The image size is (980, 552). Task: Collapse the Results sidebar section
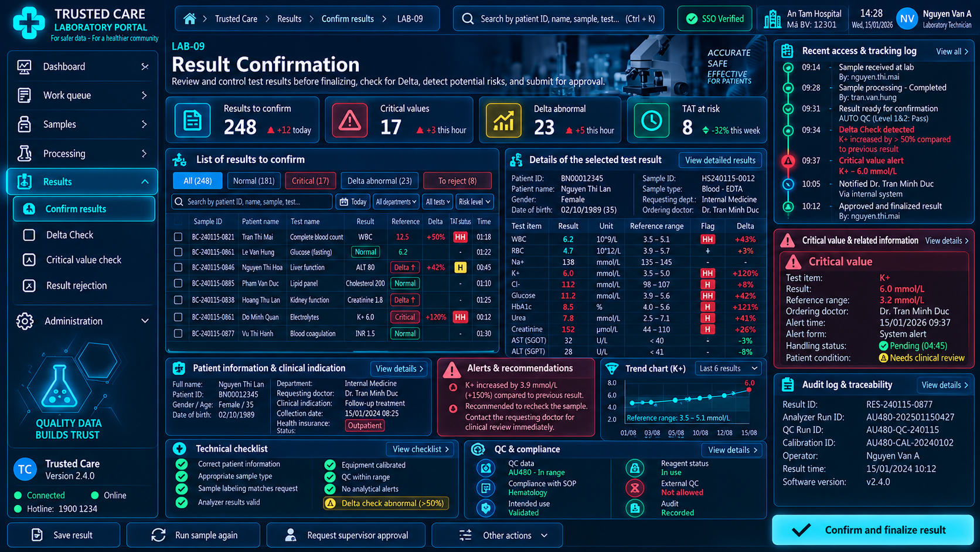point(145,182)
